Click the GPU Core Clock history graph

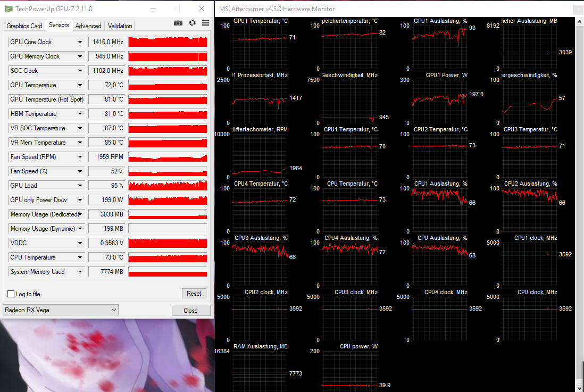pyautogui.click(x=168, y=42)
